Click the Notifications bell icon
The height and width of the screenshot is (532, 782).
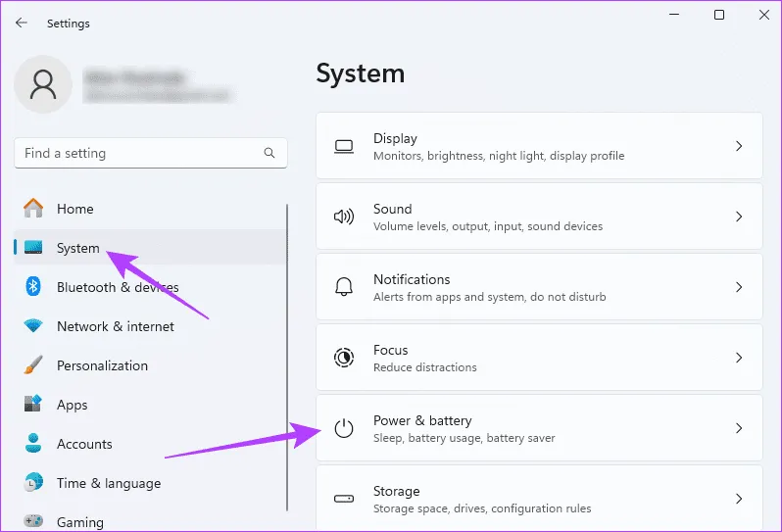coord(344,287)
